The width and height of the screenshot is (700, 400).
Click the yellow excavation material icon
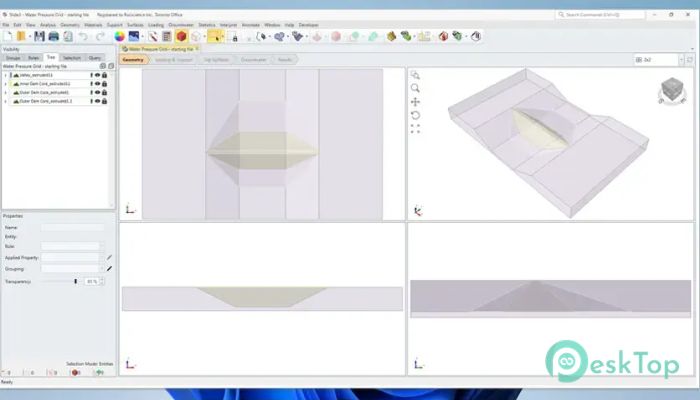391,36
